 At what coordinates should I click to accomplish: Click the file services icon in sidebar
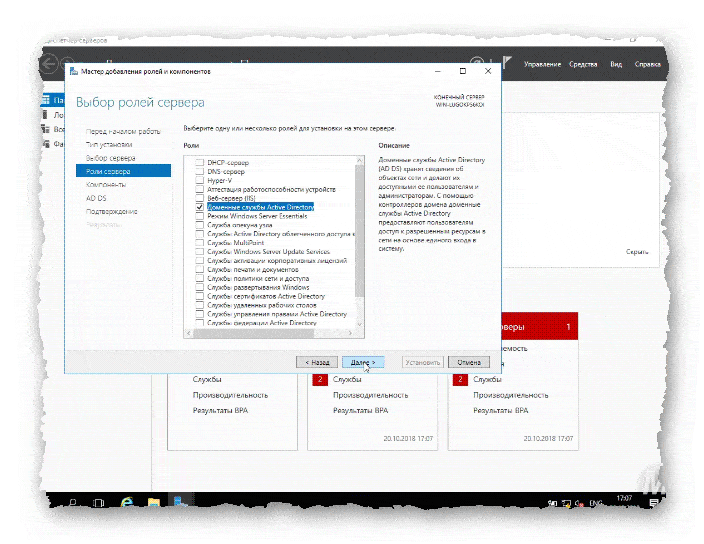pyautogui.click(x=45, y=144)
